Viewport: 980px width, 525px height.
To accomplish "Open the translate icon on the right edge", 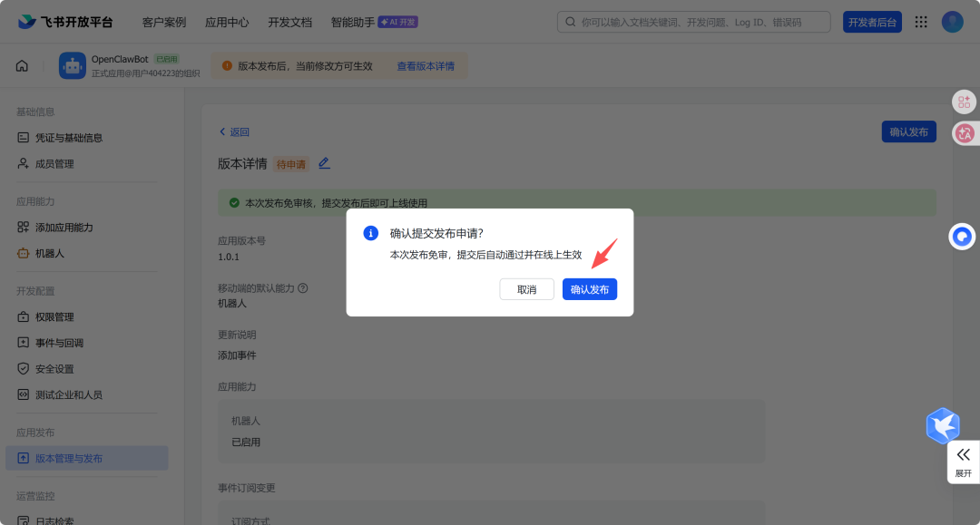I will [963, 133].
